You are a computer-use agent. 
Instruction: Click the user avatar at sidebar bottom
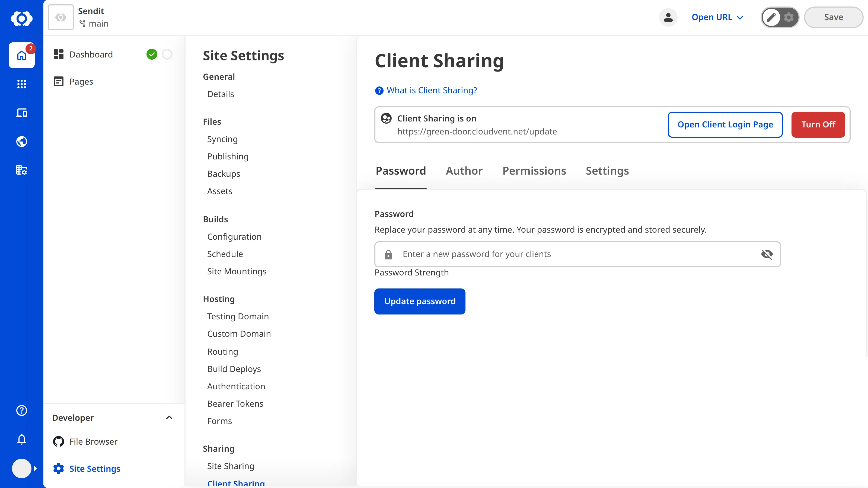(22, 468)
